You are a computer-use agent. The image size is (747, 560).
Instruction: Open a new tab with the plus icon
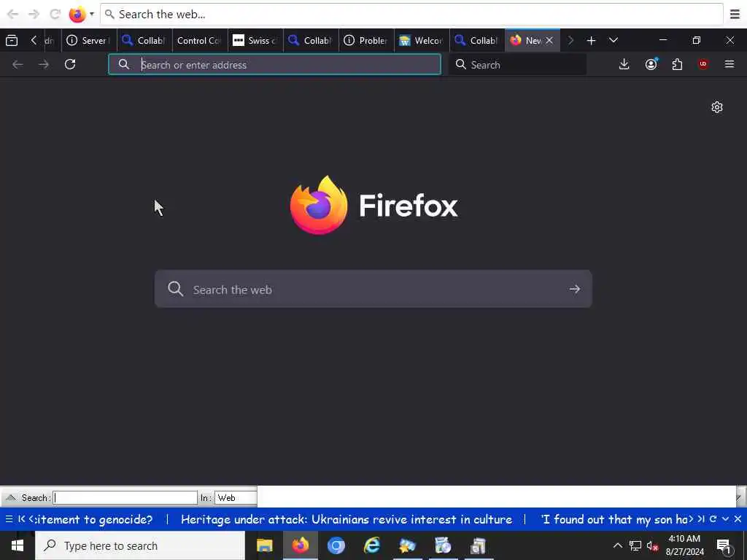(591, 41)
